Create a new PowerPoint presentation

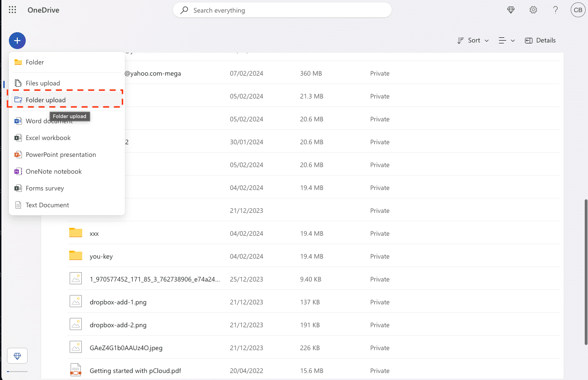(x=67, y=155)
